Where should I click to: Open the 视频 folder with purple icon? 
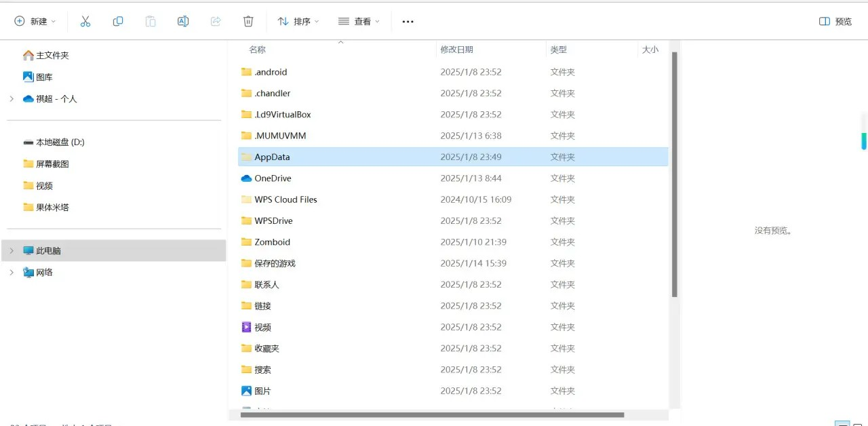pyautogui.click(x=262, y=327)
